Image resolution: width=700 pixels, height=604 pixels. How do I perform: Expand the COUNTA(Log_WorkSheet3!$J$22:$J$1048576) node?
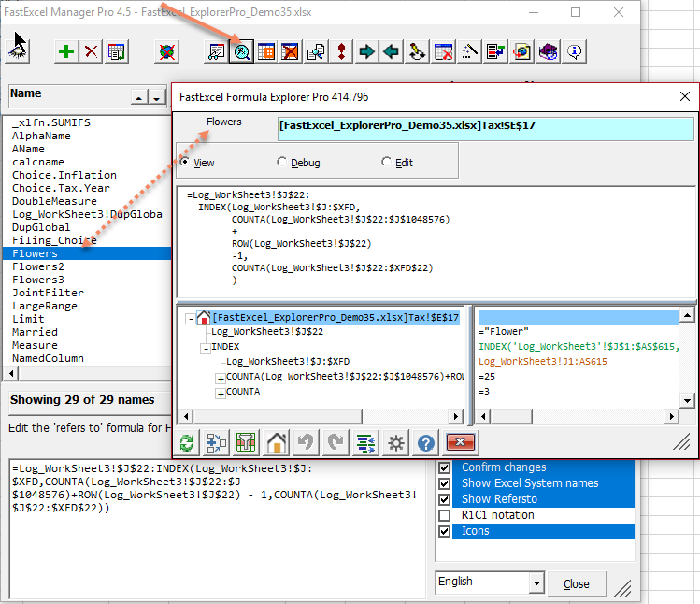point(221,379)
